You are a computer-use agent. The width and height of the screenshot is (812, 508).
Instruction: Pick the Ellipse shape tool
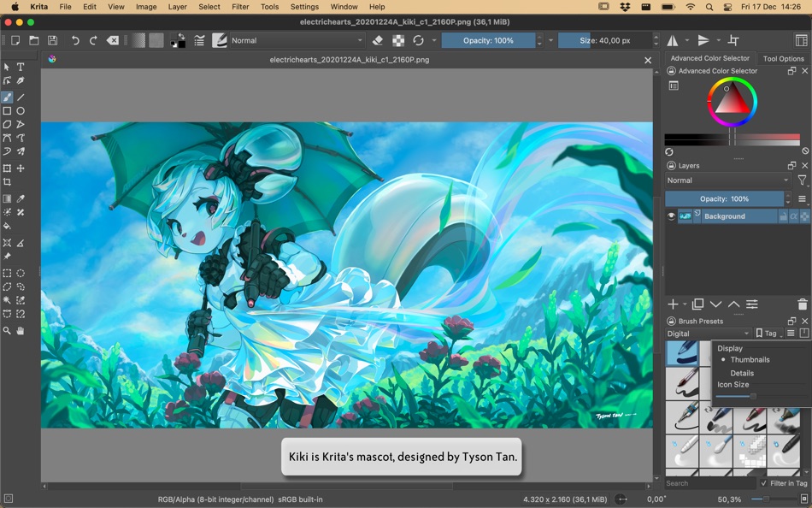(x=21, y=111)
